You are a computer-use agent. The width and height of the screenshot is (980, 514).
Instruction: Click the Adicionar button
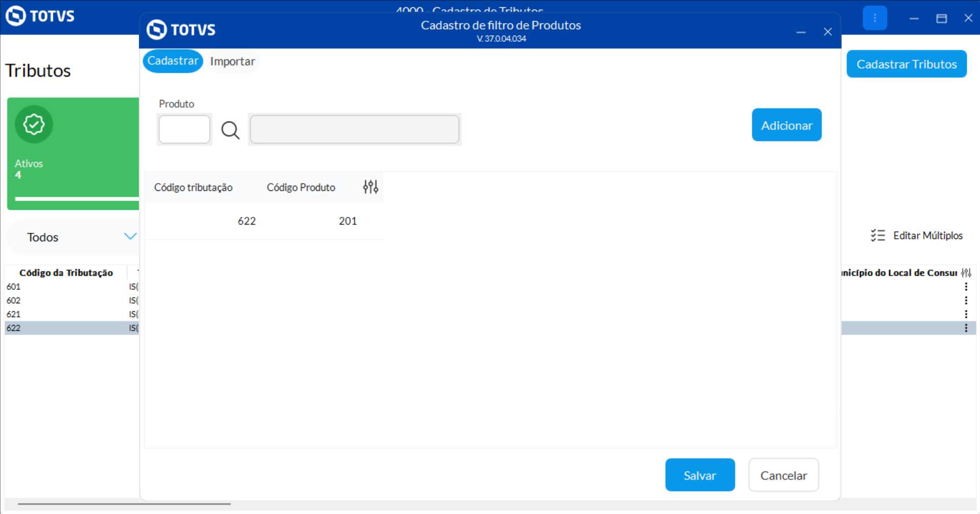point(786,125)
